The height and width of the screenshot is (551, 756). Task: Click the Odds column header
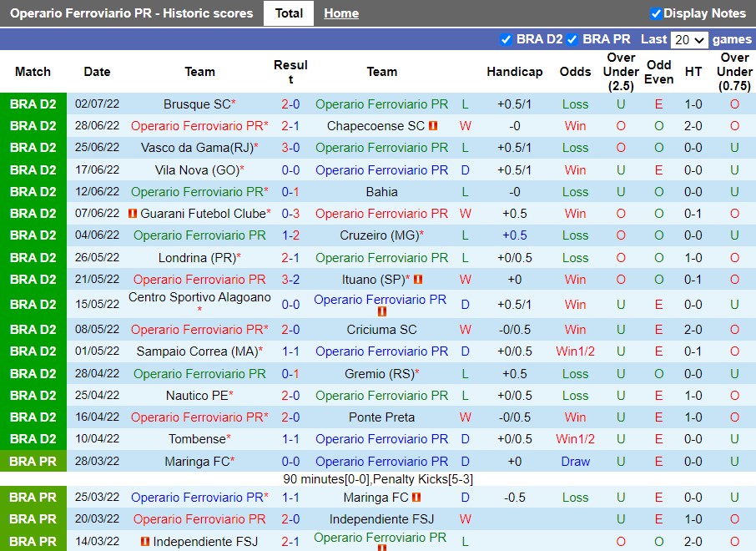tap(575, 72)
